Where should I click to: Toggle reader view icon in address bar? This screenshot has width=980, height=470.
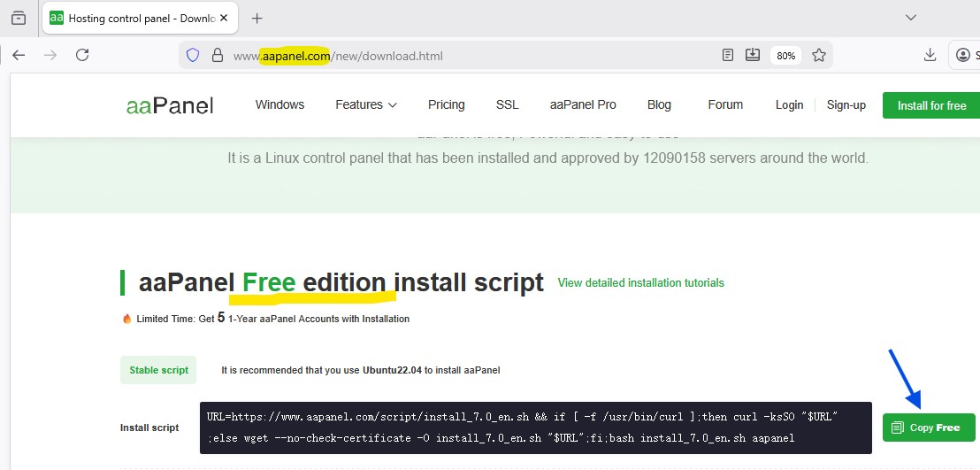pos(728,55)
